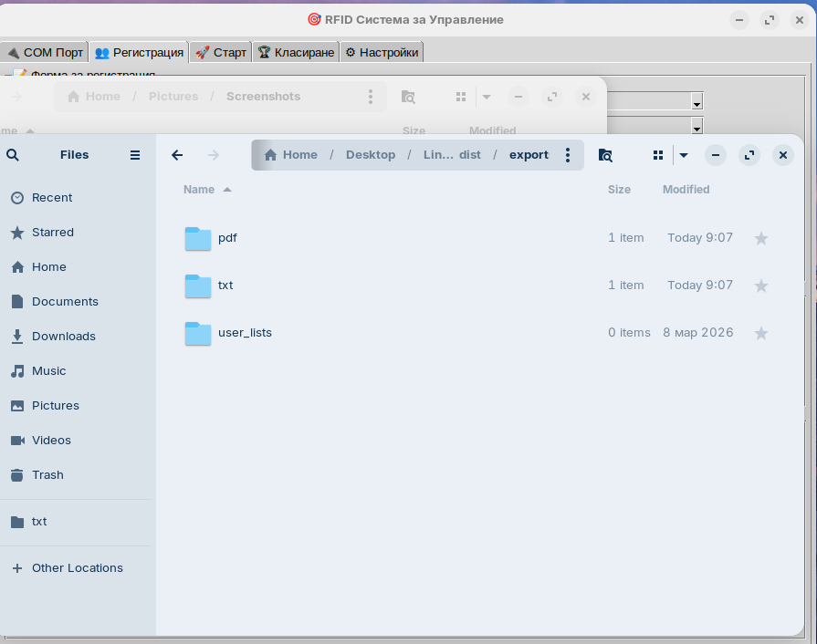
Task: Go to Home in path bar
Action: (x=291, y=155)
